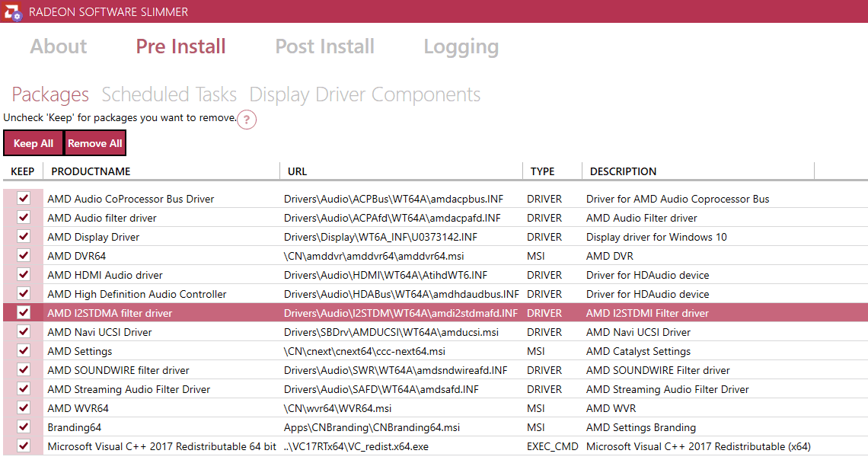Click the question mark help icon
Image resolution: width=868 pixels, height=460 pixels.
(246, 120)
